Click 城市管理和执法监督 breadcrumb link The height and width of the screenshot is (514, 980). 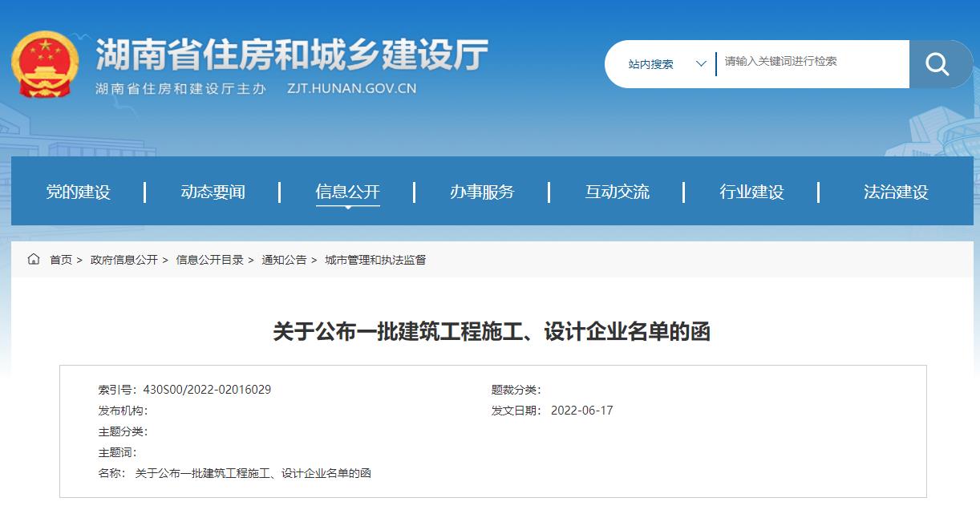pos(375,260)
